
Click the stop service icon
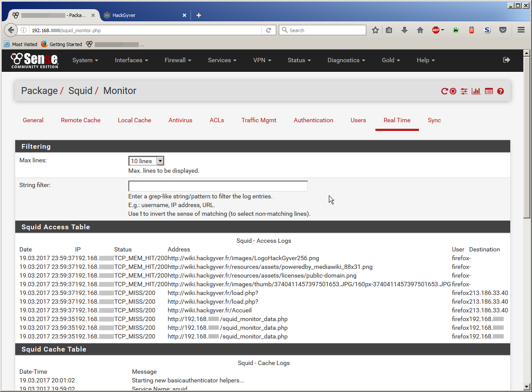tap(453, 91)
